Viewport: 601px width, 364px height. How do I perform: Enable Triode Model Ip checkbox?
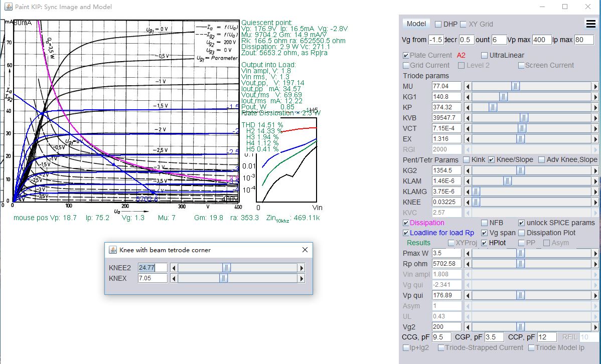point(531,347)
